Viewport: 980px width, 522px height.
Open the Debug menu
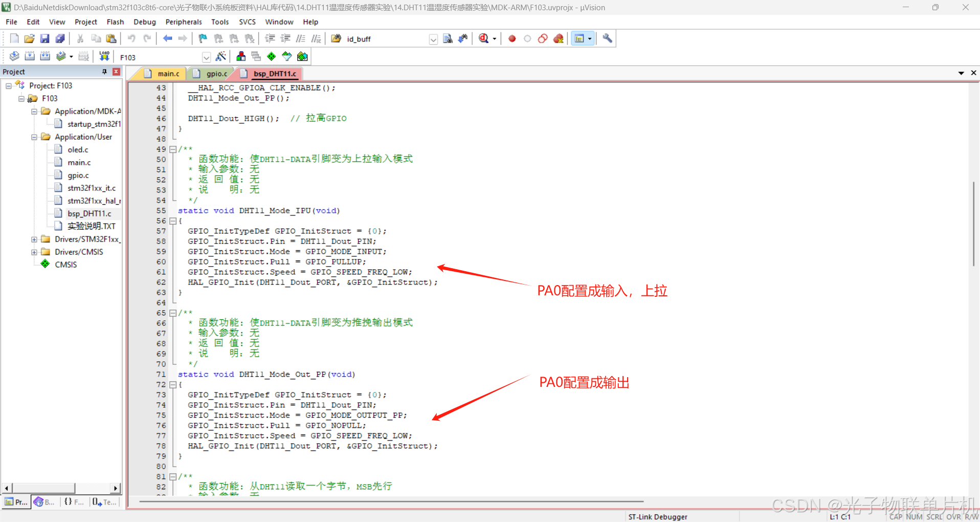click(x=145, y=22)
